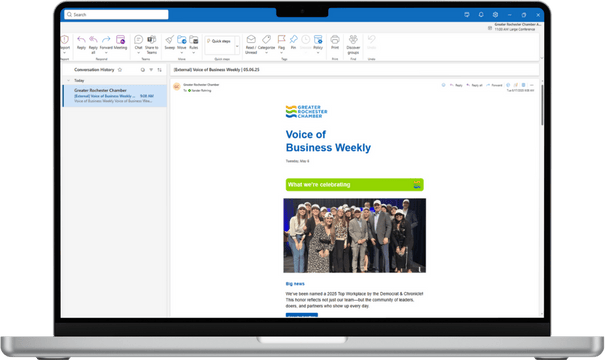Click the ribbon Reply all button
Image resolution: width=605 pixels, height=360 pixels.
coord(93,44)
